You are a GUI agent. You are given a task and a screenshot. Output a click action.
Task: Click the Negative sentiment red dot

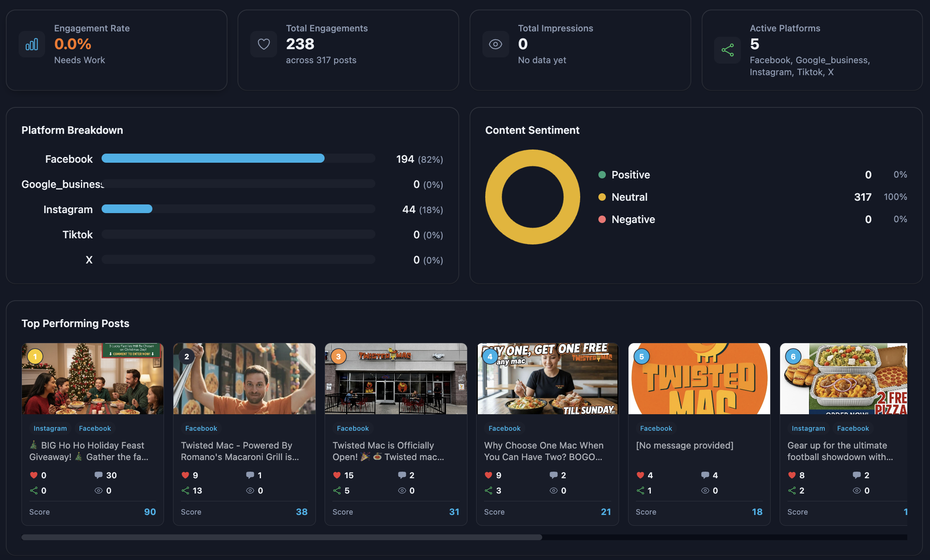click(602, 219)
